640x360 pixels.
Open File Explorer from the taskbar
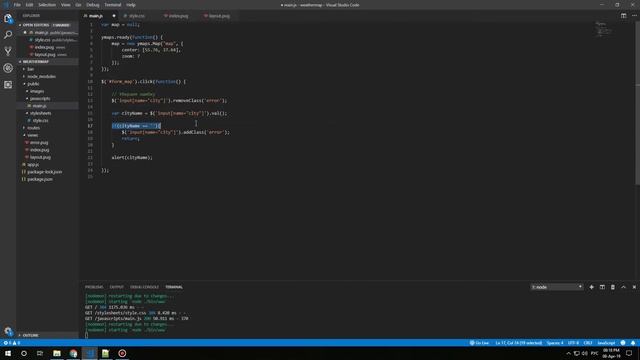pyautogui.click(x=57, y=353)
